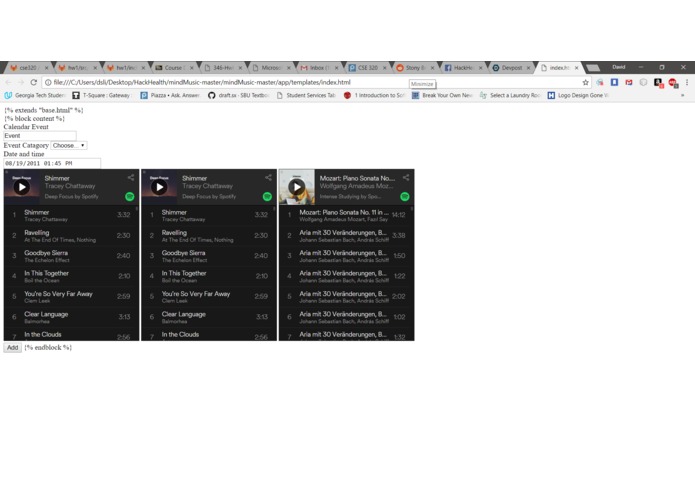The width and height of the screenshot is (695, 494).
Task: Select You're So Very Far Away in the middle player
Action: coord(209,297)
